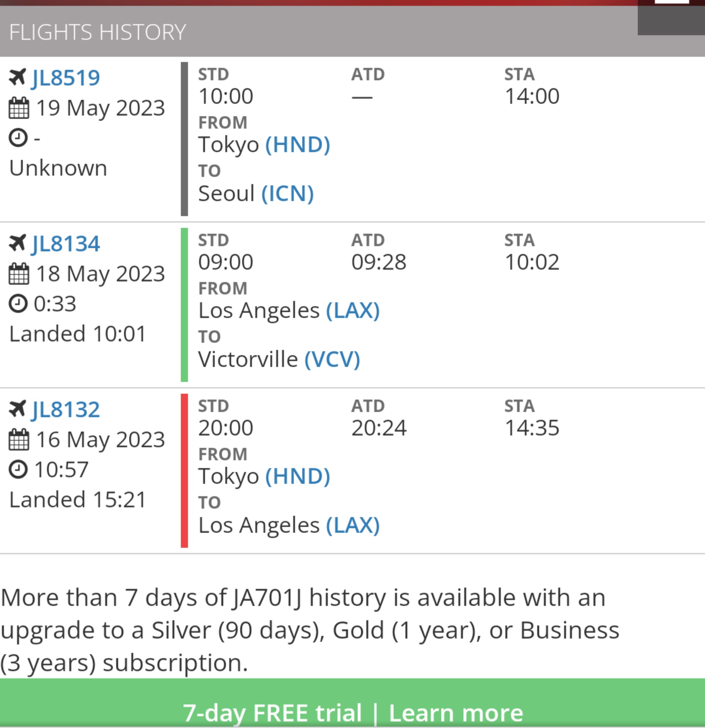Select Landed 15:21 status text
This screenshot has width=705, height=728.
coord(78,499)
